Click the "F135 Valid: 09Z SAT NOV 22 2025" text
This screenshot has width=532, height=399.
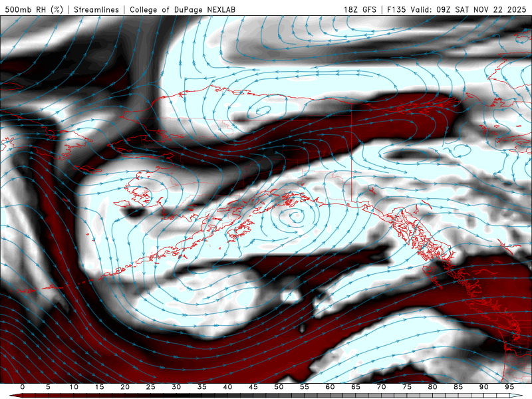(x=457, y=9)
